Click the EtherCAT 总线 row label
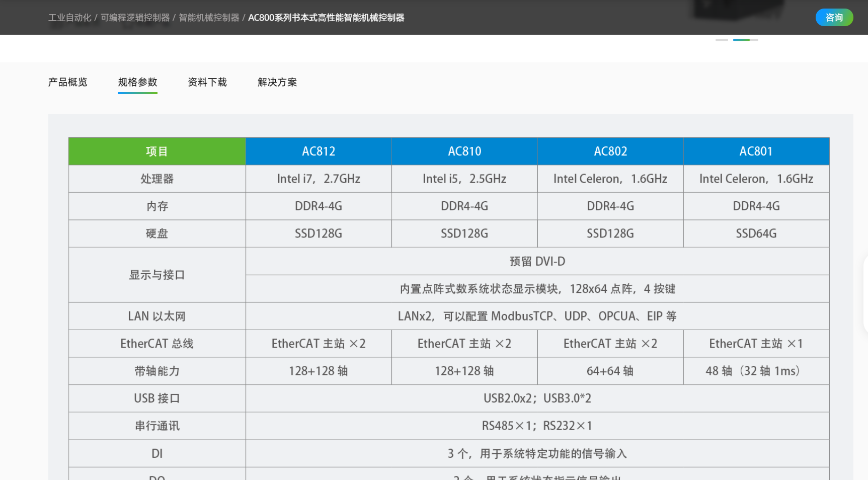Screen dimensions: 868x480 point(157,344)
